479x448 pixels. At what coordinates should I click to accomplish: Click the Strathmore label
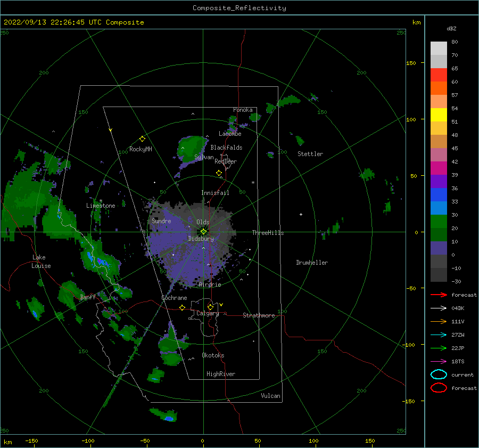(259, 315)
